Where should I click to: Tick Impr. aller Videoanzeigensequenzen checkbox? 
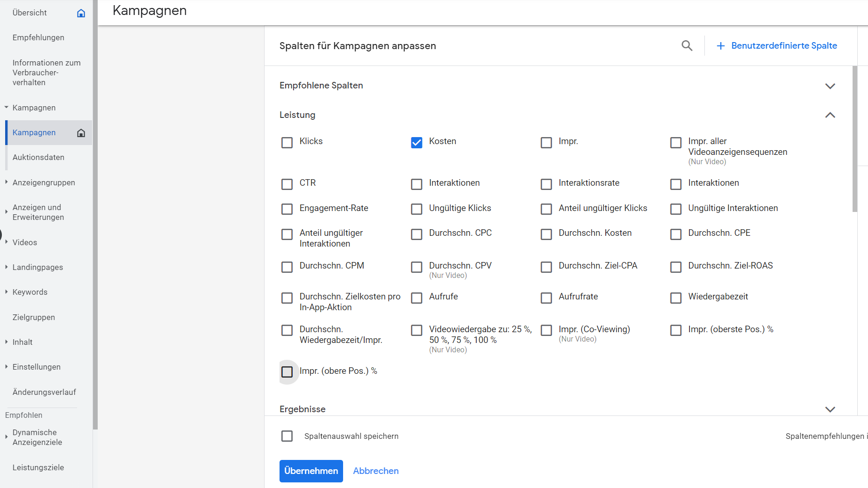click(676, 143)
